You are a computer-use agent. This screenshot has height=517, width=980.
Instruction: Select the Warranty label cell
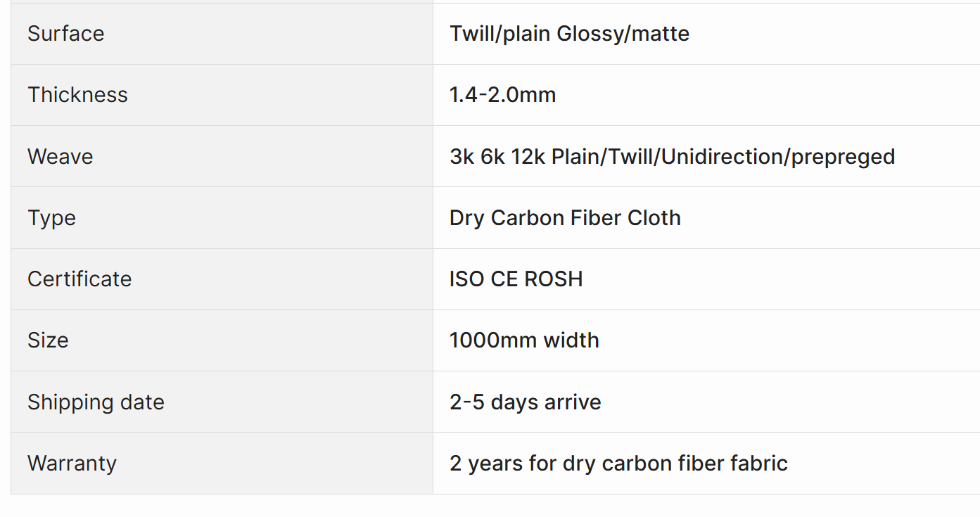[x=72, y=464]
